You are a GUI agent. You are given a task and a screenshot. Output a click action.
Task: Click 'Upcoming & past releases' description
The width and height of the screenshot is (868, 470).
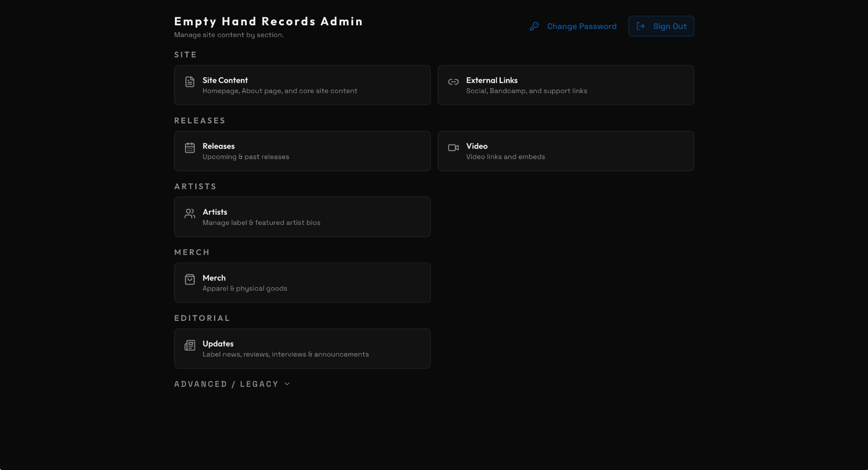pyautogui.click(x=246, y=157)
